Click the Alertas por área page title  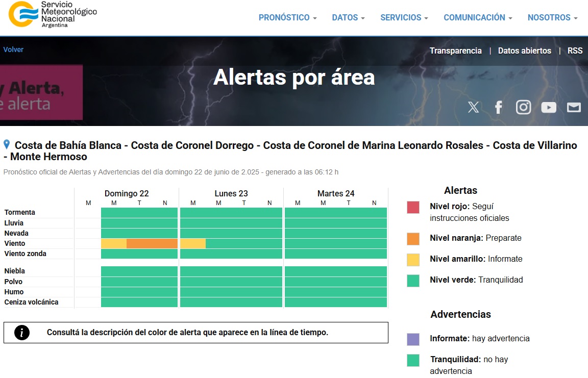pyautogui.click(x=294, y=77)
